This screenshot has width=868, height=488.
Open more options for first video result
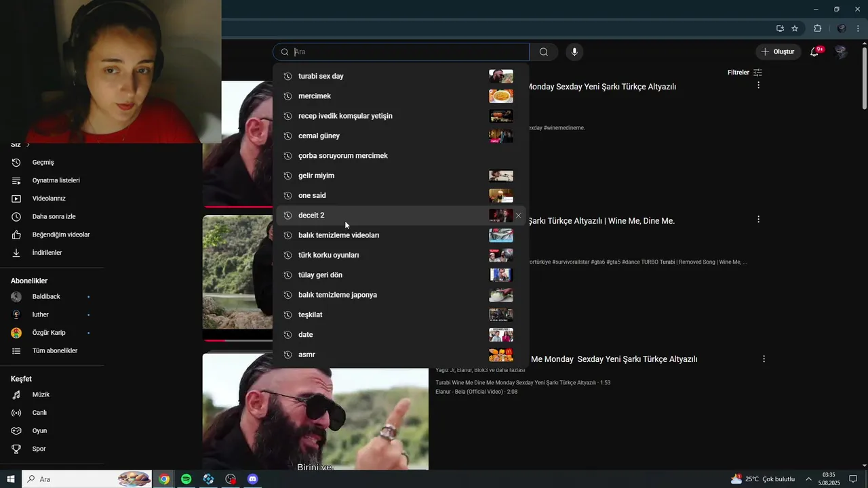(x=758, y=85)
